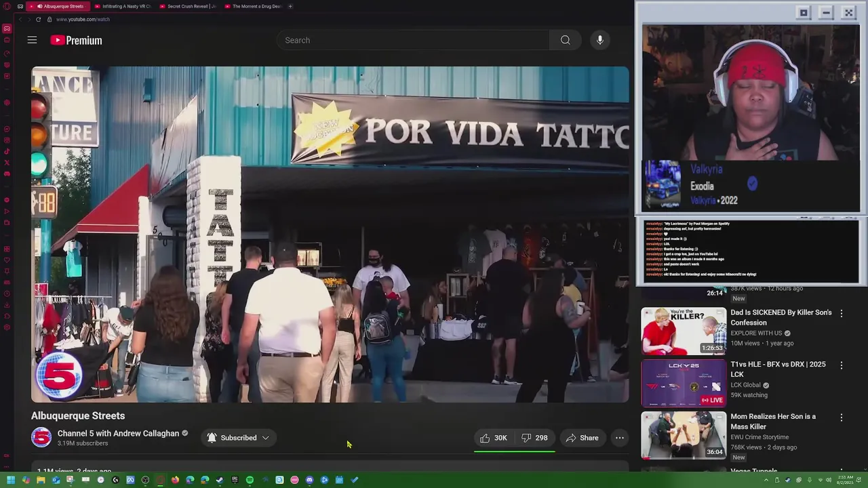Open the clock showing 2:51 AM

846,480
